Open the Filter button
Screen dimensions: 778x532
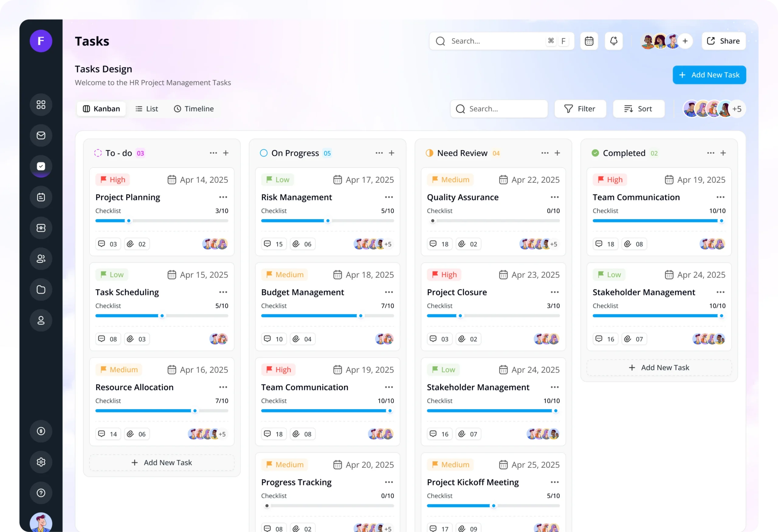pos(580,109)
